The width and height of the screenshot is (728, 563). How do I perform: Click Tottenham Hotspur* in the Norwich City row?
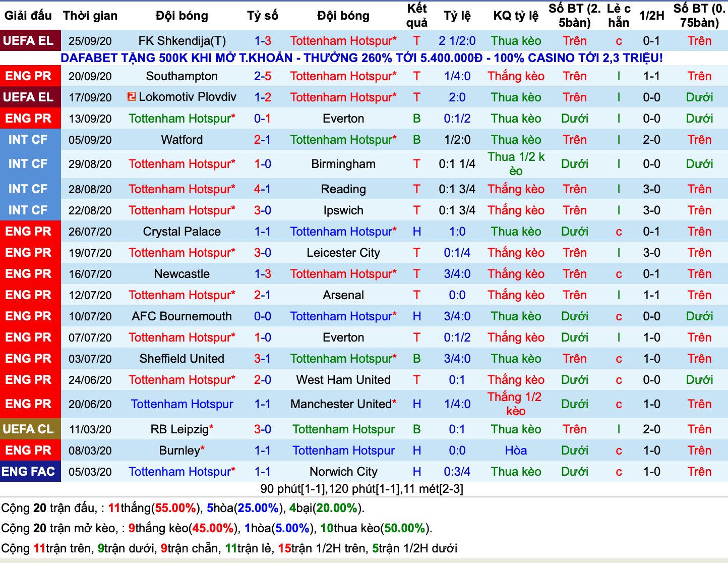[x=182, y=472]
